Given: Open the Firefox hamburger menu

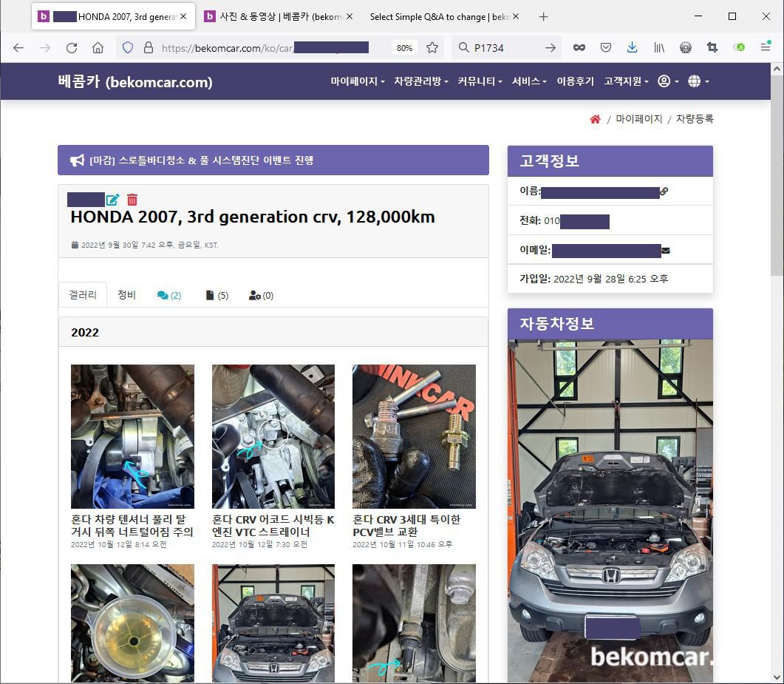Looking at the screenshot, I should (x=765, y=47).
